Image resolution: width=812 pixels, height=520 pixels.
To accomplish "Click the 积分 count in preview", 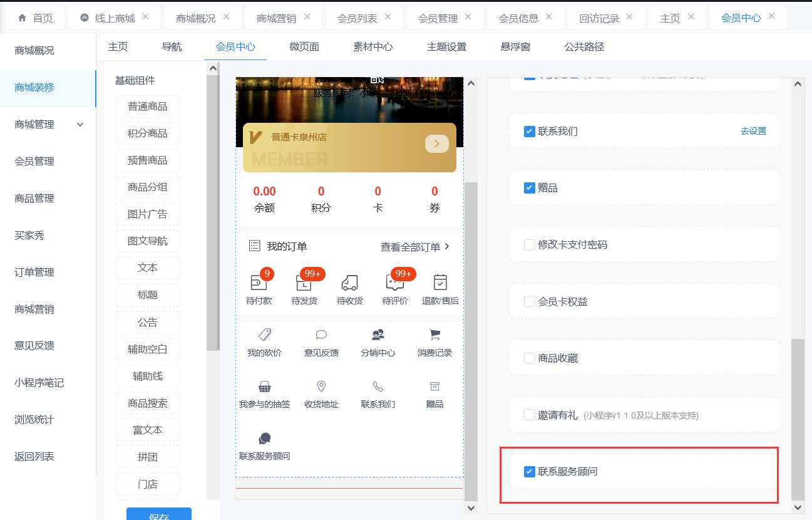I will 321,192.
